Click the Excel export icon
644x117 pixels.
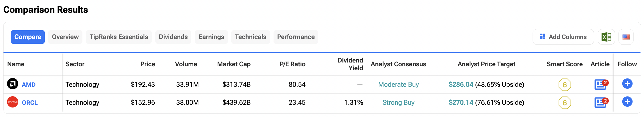pos(606,37)
